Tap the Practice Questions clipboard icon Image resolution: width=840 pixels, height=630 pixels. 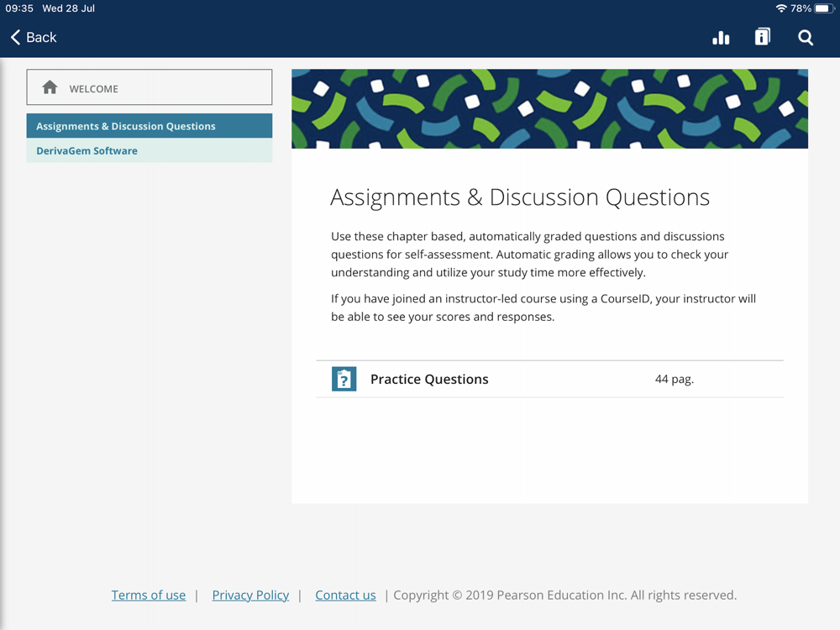tap(344, 379)
